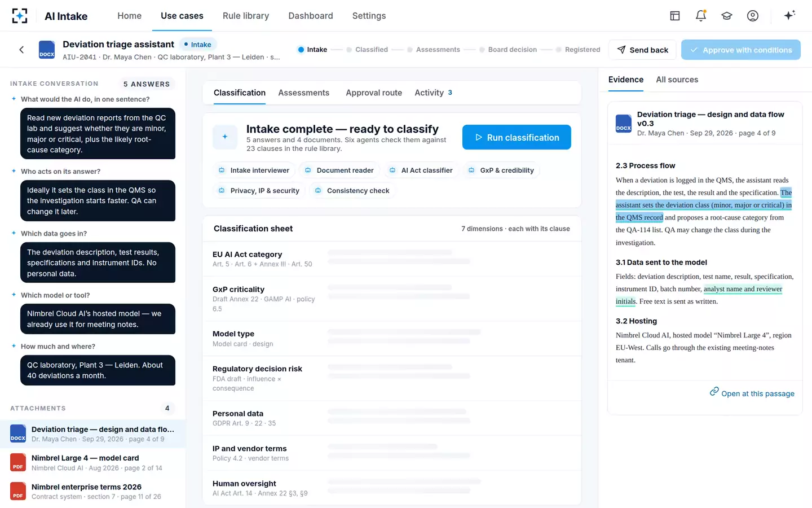Click the DOCX icon of Deviation triage attachment

pos(18,433)
